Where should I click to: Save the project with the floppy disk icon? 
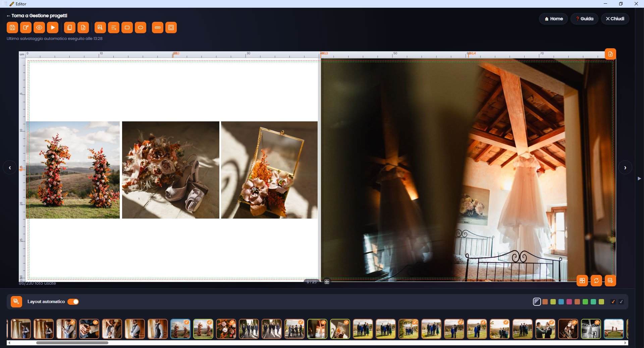coord(12,27)
